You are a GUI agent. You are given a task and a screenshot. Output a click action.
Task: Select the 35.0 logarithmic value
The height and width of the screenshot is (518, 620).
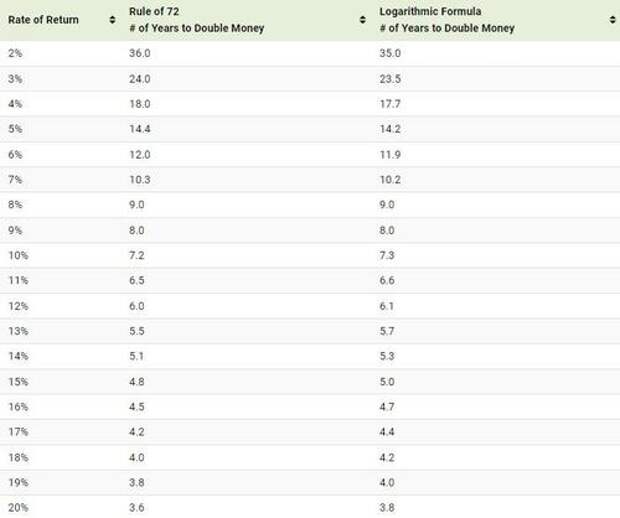tap(390, 53)
